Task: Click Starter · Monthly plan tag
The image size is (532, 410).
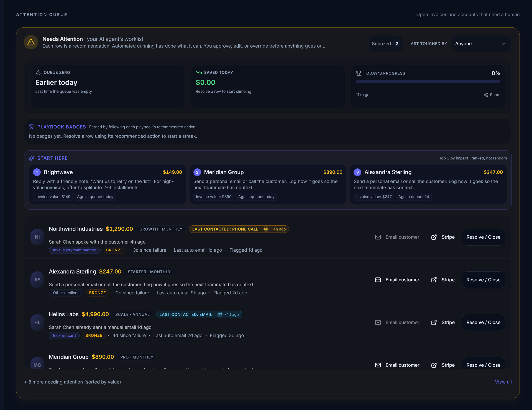Action: click(149, 272)
